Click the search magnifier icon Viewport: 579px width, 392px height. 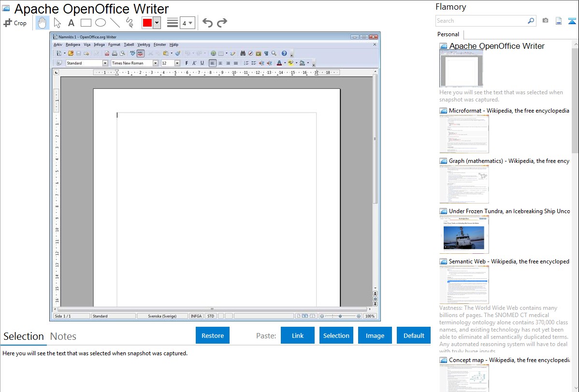pos(531,21)
